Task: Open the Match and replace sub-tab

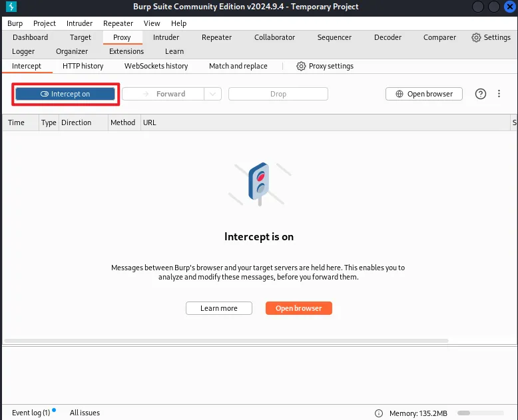Action: coord(238,66)
